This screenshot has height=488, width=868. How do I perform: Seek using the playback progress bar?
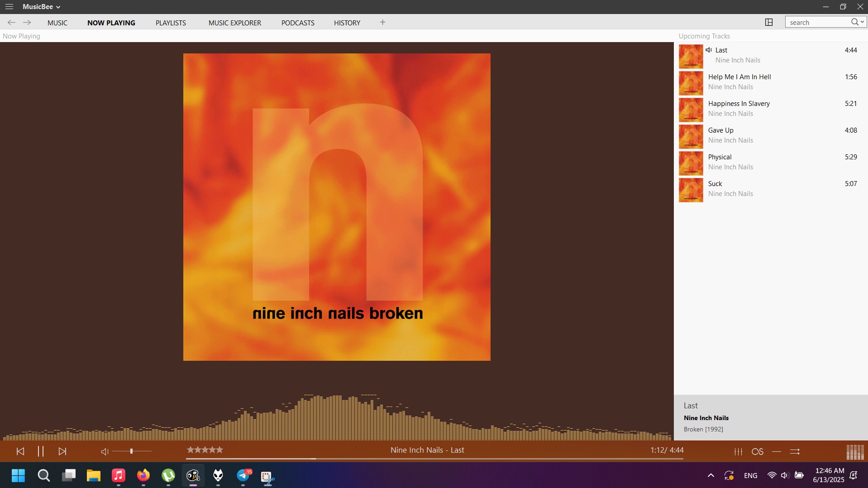click(x=434, y=459)
